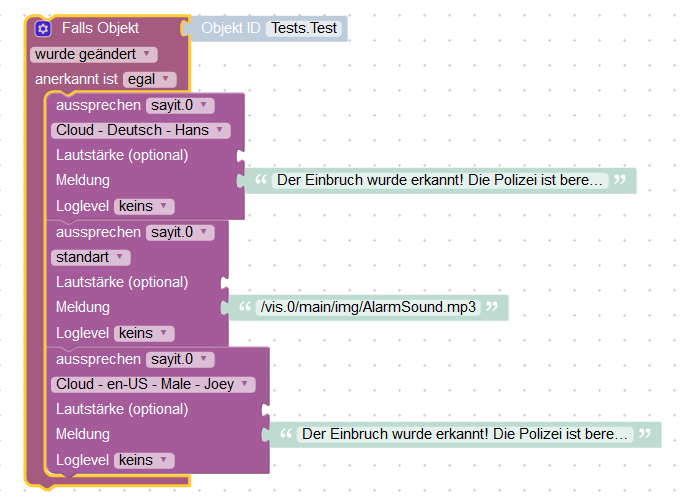Open the 'Cloud - Deutsch - Hans' voice dropdown

pos(140,130)
